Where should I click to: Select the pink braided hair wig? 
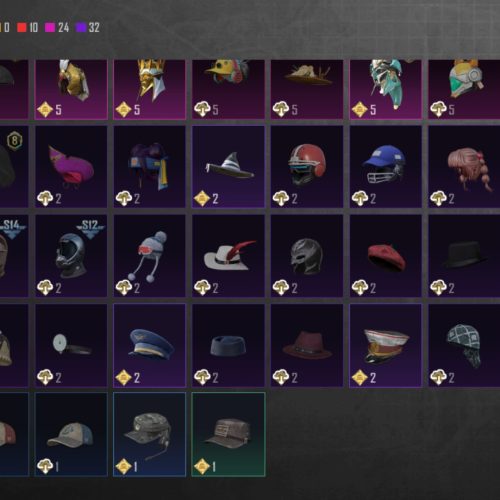pos(464,167)
